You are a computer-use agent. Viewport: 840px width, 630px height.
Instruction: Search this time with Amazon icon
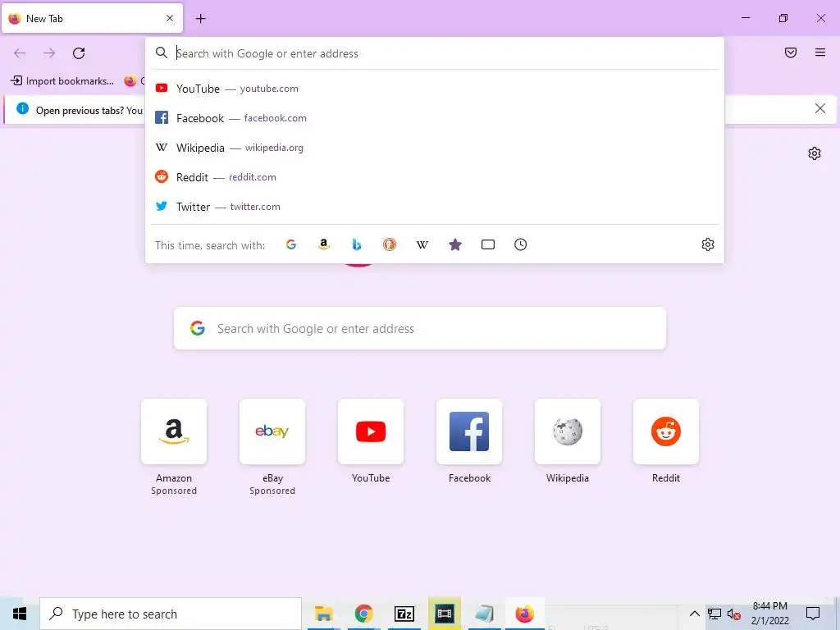tap(323, 244)
